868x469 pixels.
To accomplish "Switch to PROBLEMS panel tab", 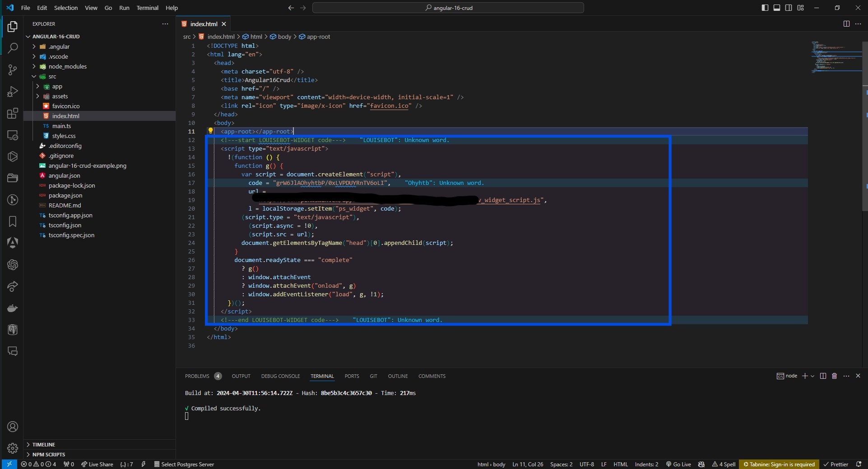I will tap(197, 376).
